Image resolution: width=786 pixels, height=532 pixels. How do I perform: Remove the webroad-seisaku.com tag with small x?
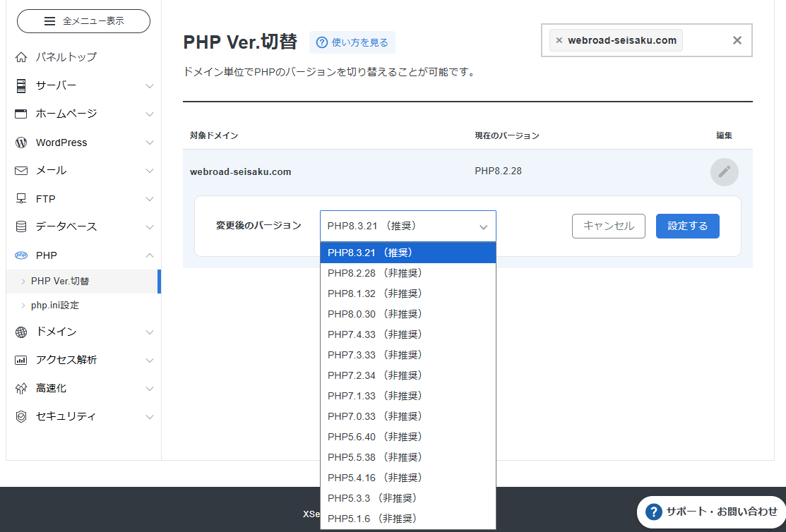(x=559, y=41)
